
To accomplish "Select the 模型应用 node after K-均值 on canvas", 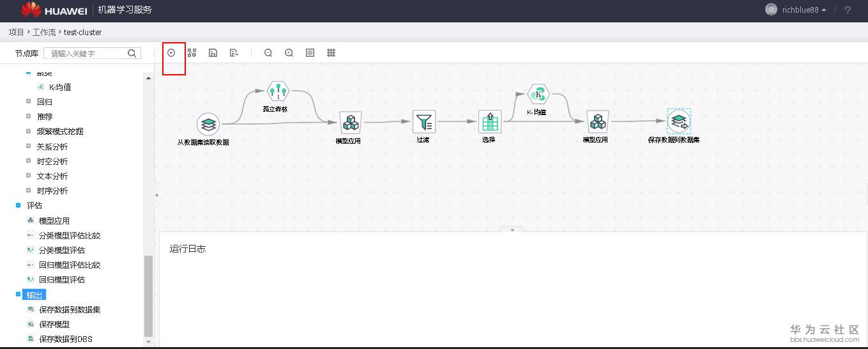I will [x=597, y=121].
